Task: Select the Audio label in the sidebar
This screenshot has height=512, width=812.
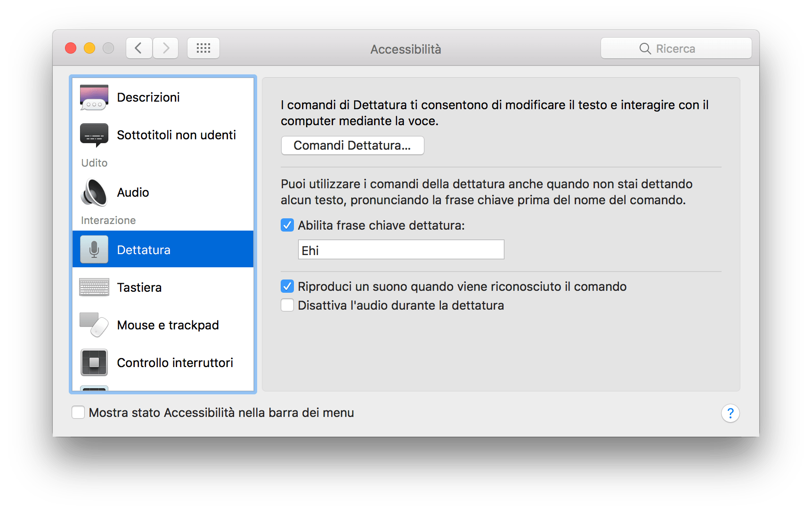Action: (133, 192)
